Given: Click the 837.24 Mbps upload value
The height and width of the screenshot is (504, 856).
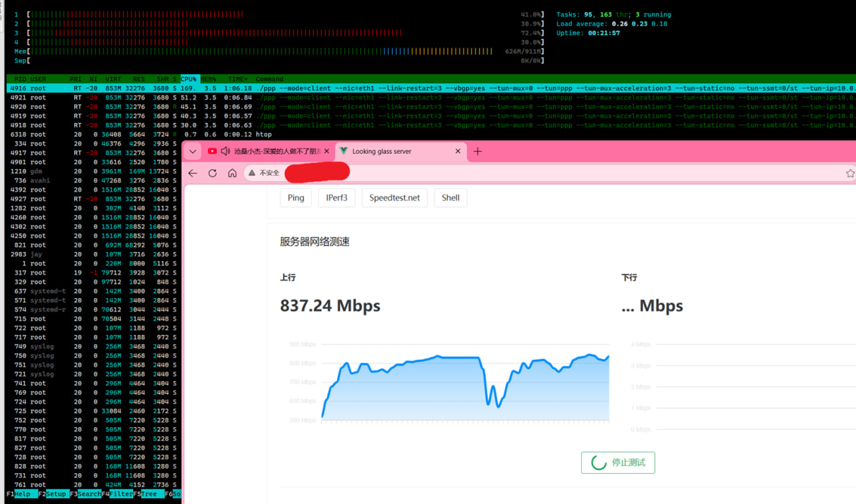Looking at the screenshot, I should tap(330, 306).
